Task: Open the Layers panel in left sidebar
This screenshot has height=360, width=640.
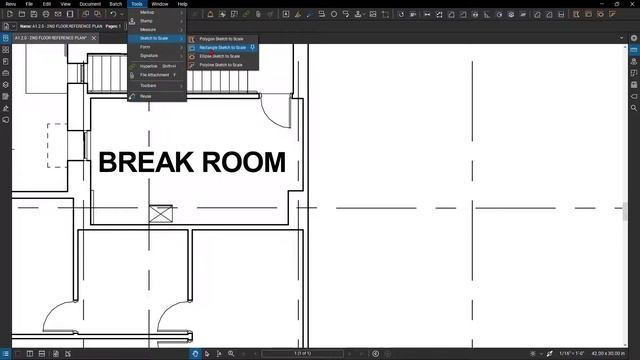Action: point(5,85)
